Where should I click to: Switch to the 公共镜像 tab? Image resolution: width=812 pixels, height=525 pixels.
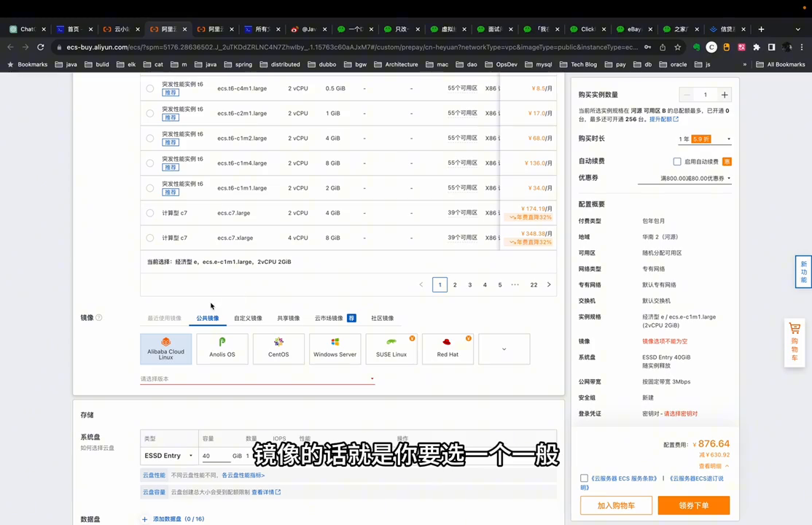pyautogui.click(x=208, y=318)
